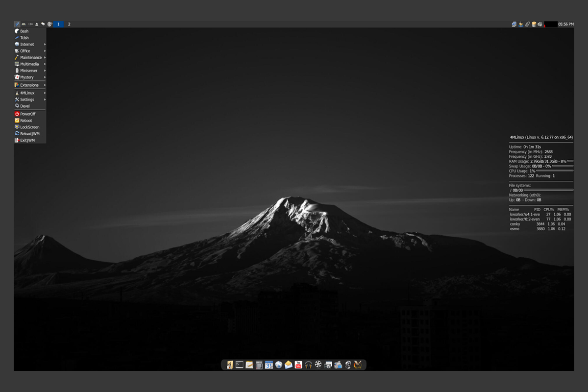Click the 'Processes: 122' text
The image size is (588, 392).
521,175
